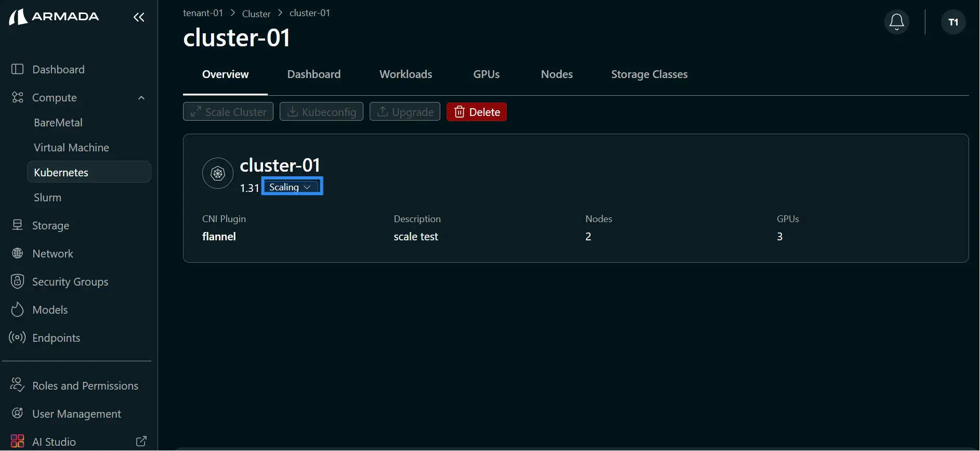Click the cluster-01 page heading

pos(237,38)
